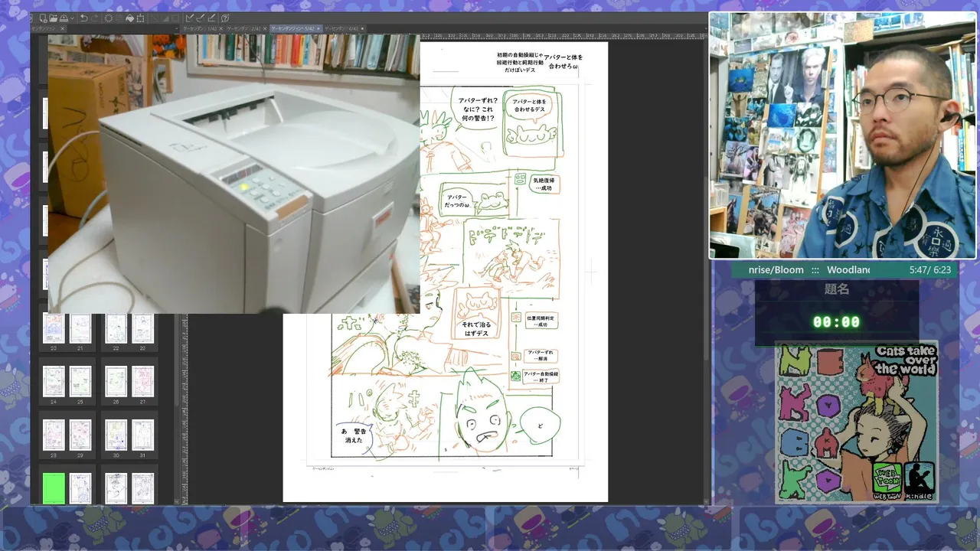Open page 20 thumbnail
The width and height of the screenshot is (980, 551).
(54, 329)
